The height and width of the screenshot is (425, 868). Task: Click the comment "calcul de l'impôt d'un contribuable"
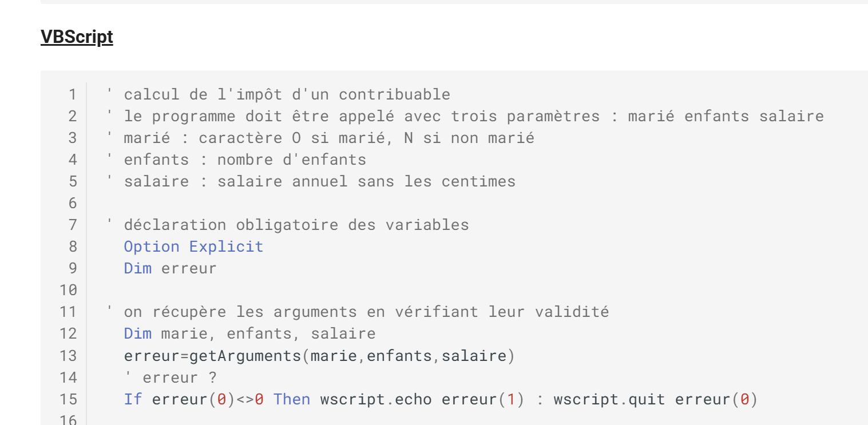(286, 94)
